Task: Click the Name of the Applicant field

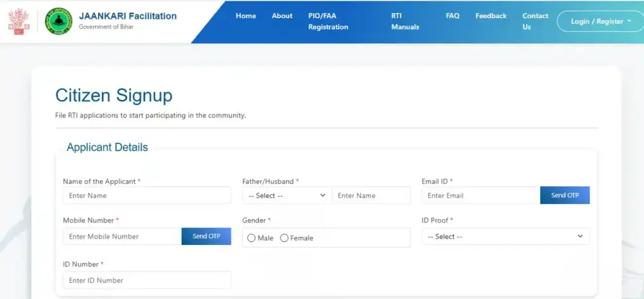Action: (147, 195)
